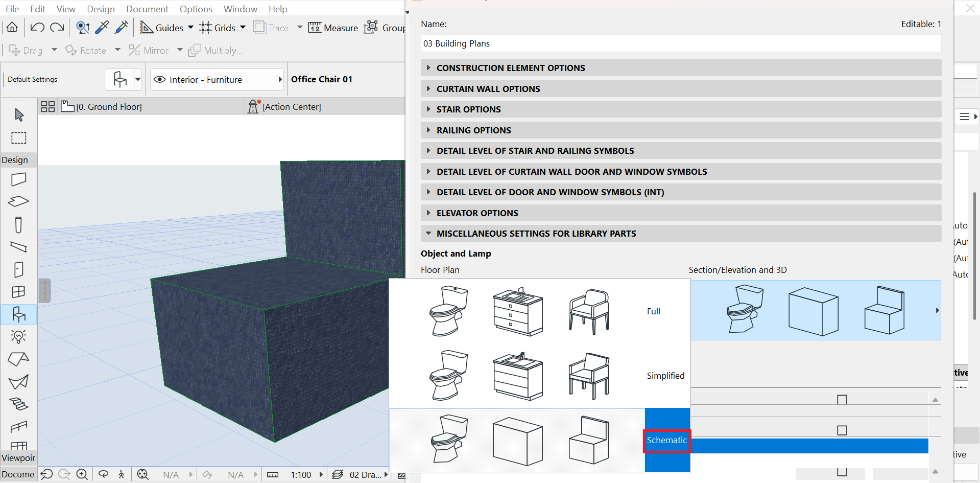Click the Zoom in magnifier icon
This screenshot has height=483, width=980.
point(82,474)
